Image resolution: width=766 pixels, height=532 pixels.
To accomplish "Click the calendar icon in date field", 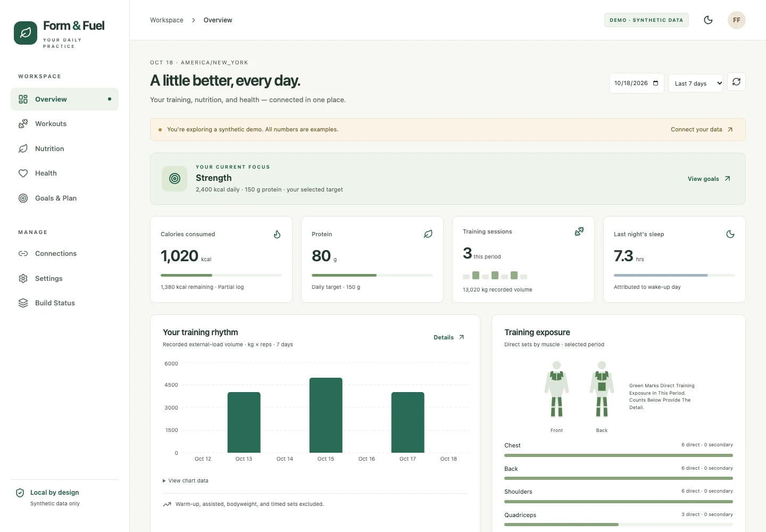I will 655,83.
